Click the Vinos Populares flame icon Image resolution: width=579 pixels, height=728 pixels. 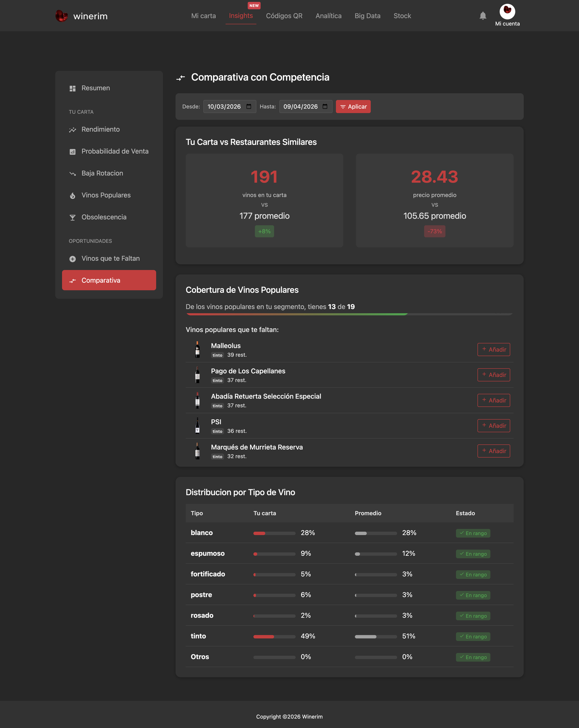[x=73, y=196]
